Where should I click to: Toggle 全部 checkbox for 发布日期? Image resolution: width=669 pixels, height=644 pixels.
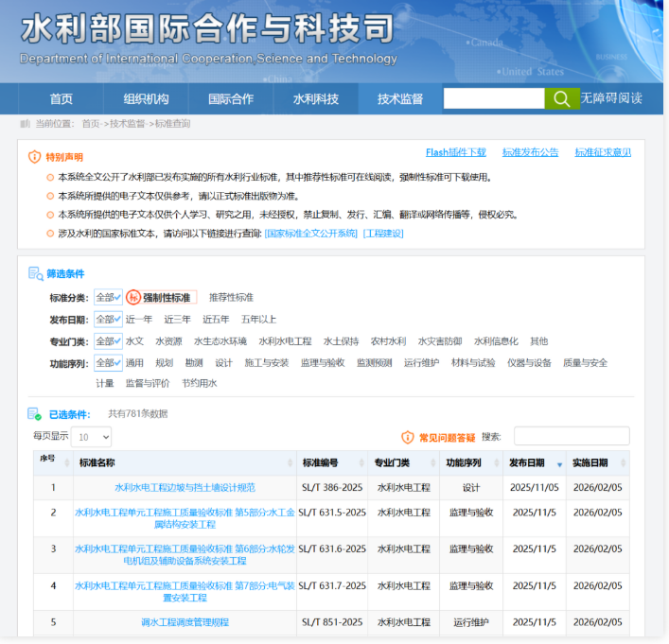pyautogui.click(x=108, y=320)
